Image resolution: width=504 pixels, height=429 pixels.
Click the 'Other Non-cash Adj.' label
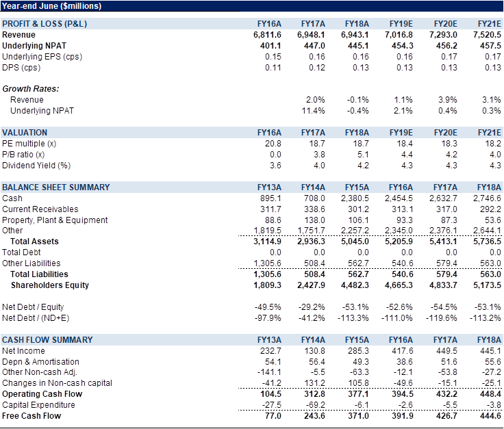(40, 372)
